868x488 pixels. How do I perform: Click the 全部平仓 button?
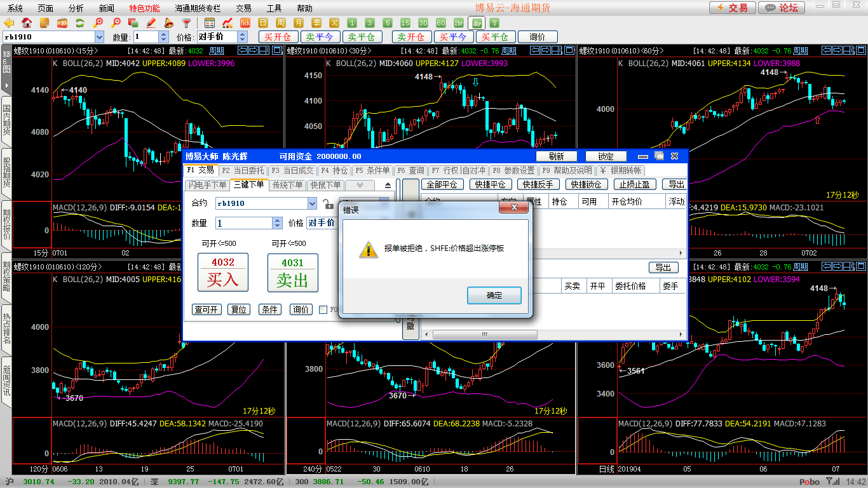[442, 184]
